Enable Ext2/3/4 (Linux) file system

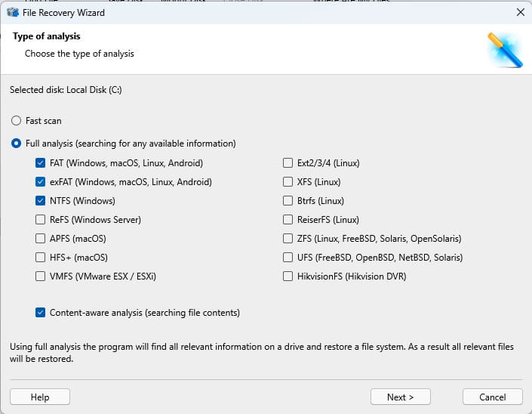click(x=288, y=163)
